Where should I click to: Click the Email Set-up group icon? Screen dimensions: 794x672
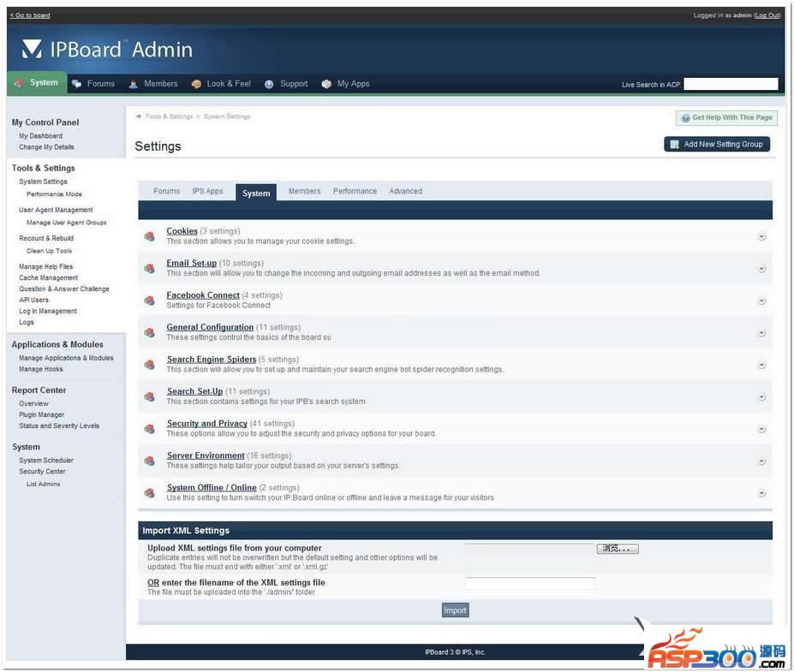149,268
